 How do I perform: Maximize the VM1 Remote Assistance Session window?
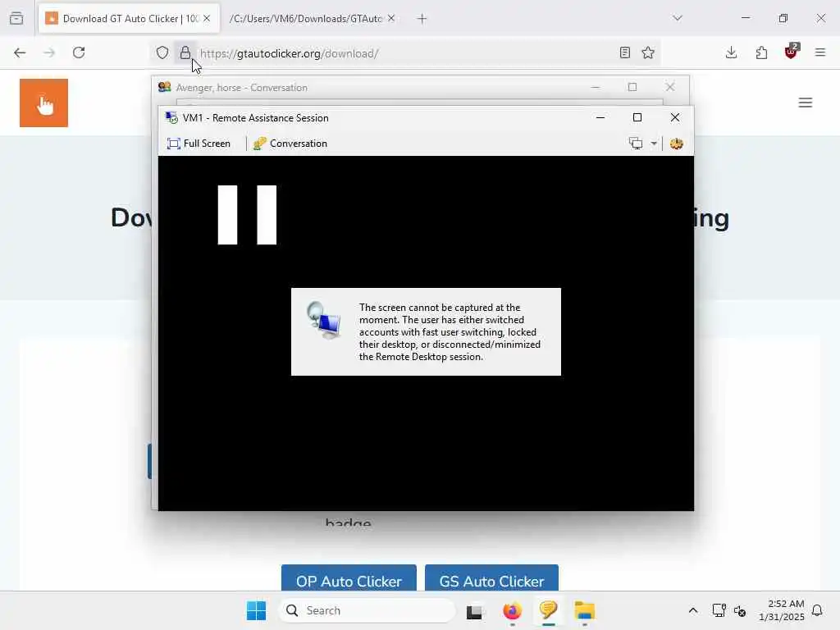(637, 117)
